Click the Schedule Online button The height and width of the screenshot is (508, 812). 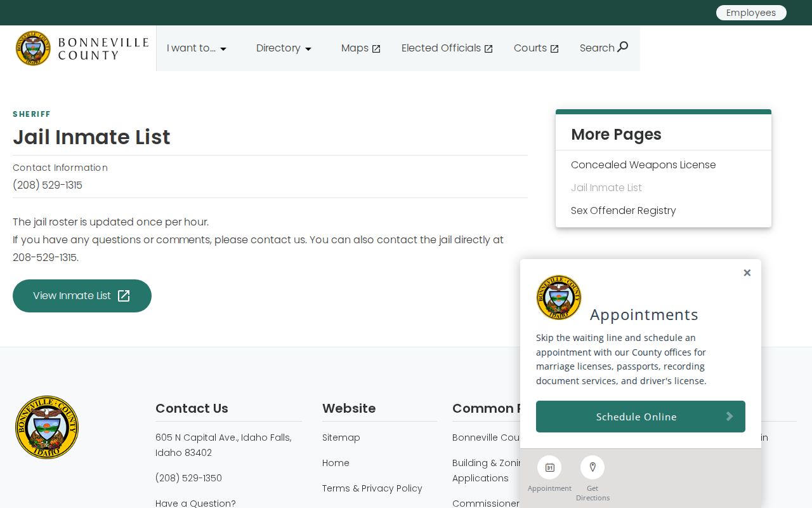point(641,417)
